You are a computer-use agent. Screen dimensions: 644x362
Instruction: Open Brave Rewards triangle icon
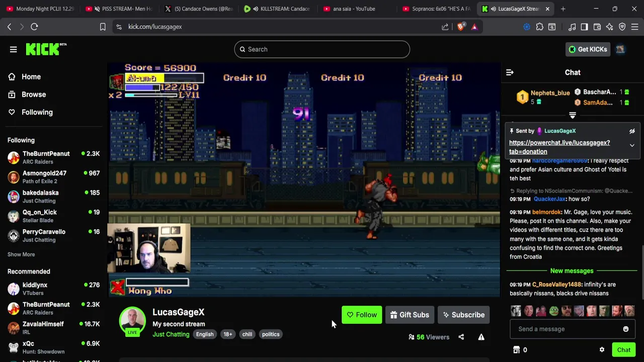pyautogui.click(x=474, y=27)
